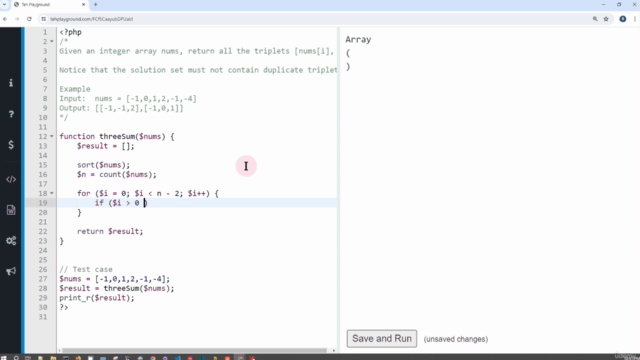Open the help question mark icon

pos(11,114)
